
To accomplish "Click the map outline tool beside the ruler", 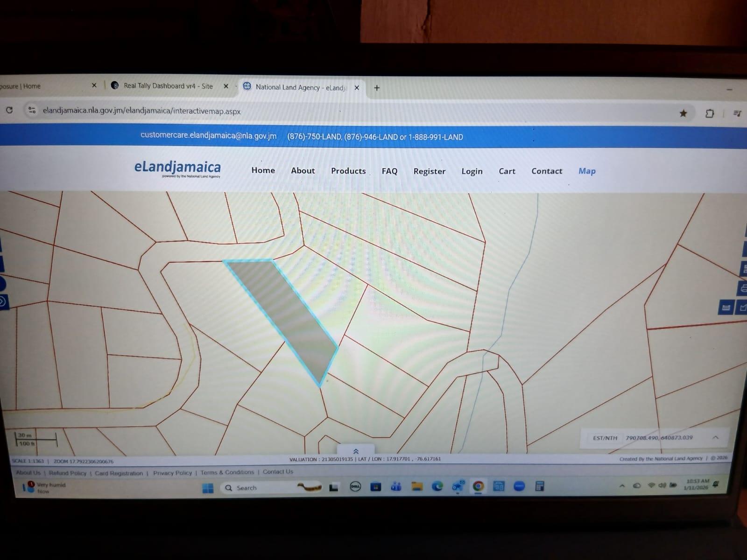I will click(x=742, y=308).
